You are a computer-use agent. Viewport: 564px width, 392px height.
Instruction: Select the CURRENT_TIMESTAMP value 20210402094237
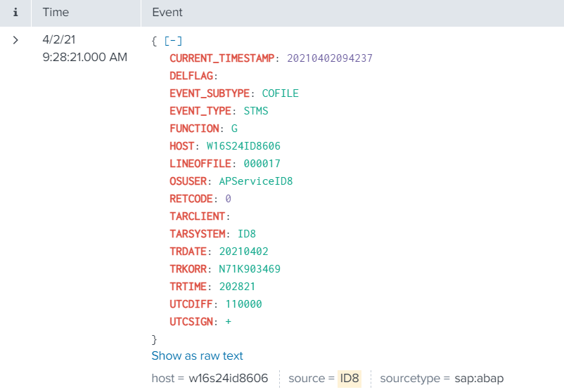point(329,58)
